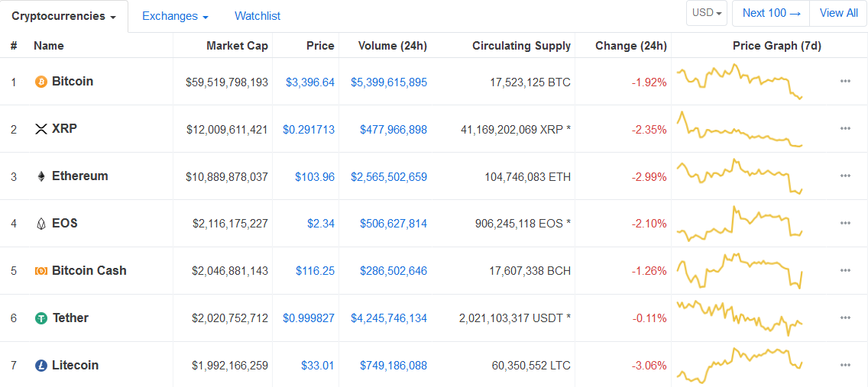
Task: Open XRP's 7-day price graph
Action: [740, 129]
